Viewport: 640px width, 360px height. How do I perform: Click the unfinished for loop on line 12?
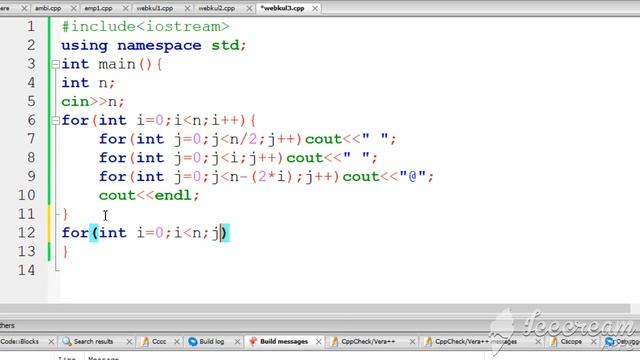145,233
